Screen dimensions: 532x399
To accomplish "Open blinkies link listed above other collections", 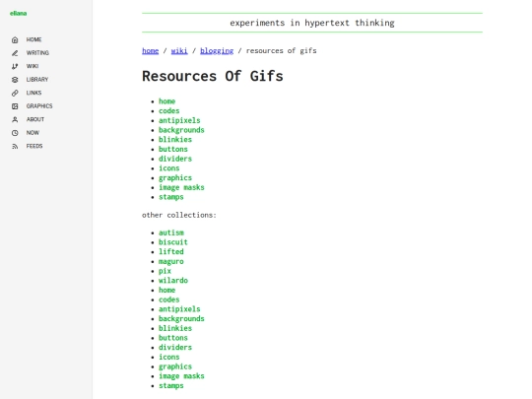I will click(175, 140).
